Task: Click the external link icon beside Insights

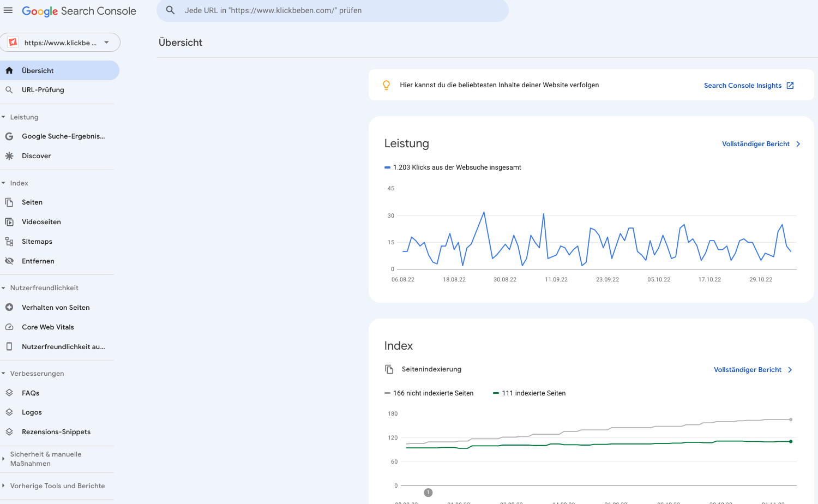Action: [x=790, y=86]
